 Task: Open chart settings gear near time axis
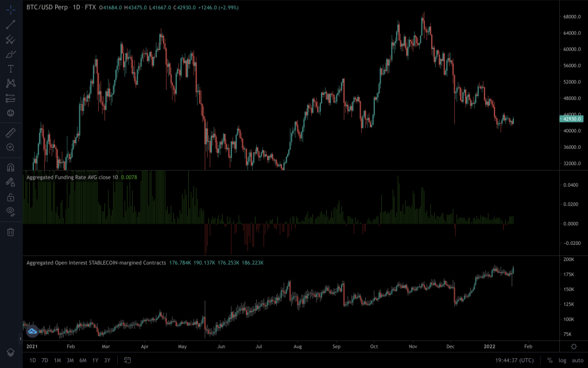[x=574, y=347]
